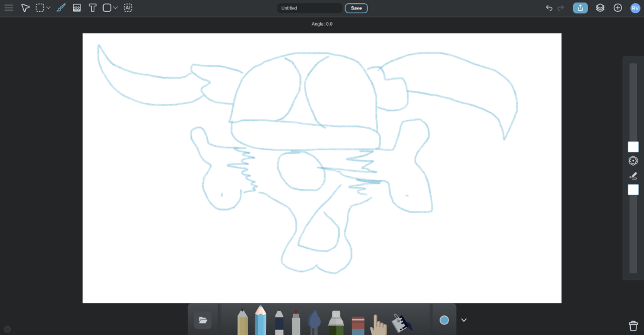Image resolution: width=644 pixels, height=335 pixels.
Task: Select the eraser tool
Action: coord(358,325)
